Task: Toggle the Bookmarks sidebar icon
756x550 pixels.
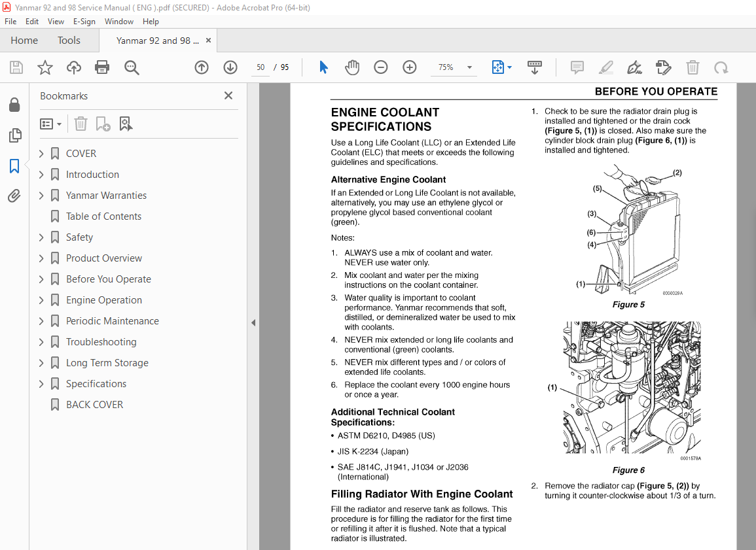Action: point(14,166)
